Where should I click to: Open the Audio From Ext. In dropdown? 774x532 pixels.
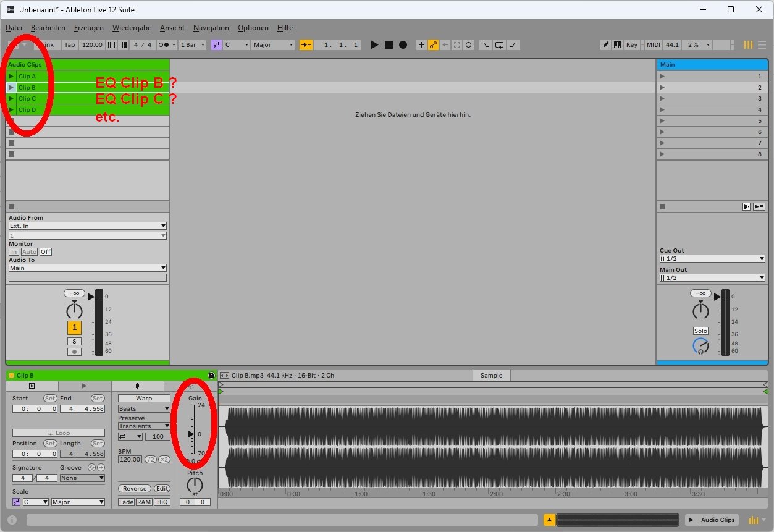coord(87,226)
